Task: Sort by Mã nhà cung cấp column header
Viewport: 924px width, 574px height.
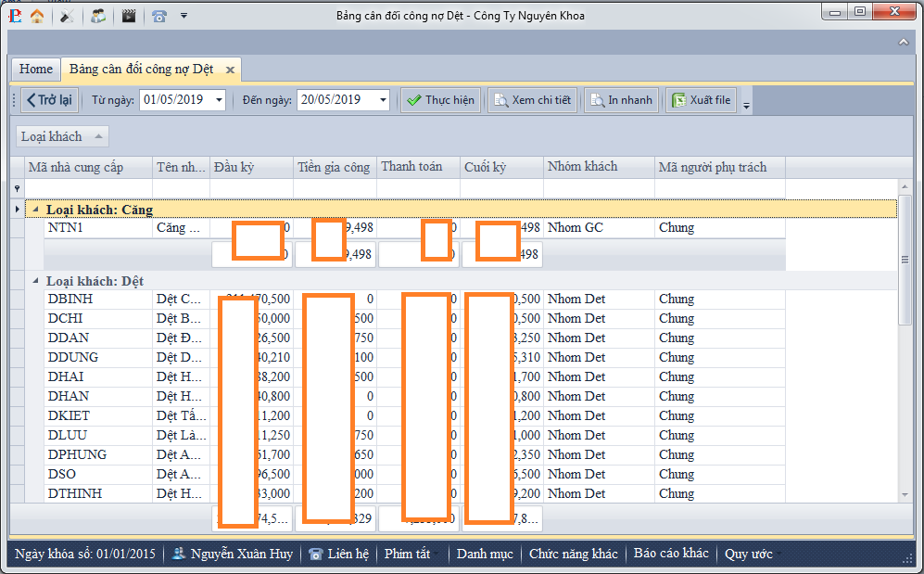Action: 88,167
